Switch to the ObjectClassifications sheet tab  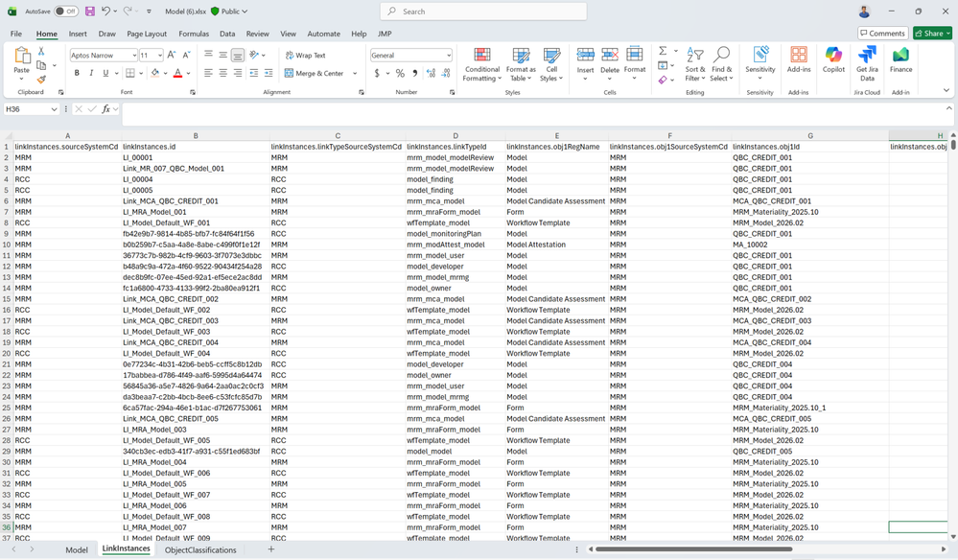click(200, 549)
